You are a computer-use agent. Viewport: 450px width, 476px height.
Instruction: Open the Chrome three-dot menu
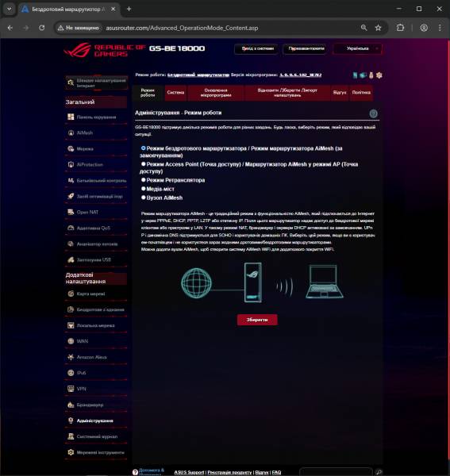[x=440, y=28]
